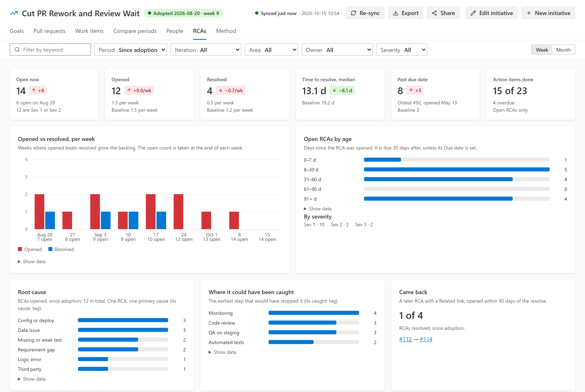Switch to the Pull requests tab
Viewport: 585px width, 392px height.
pos(49,31)
